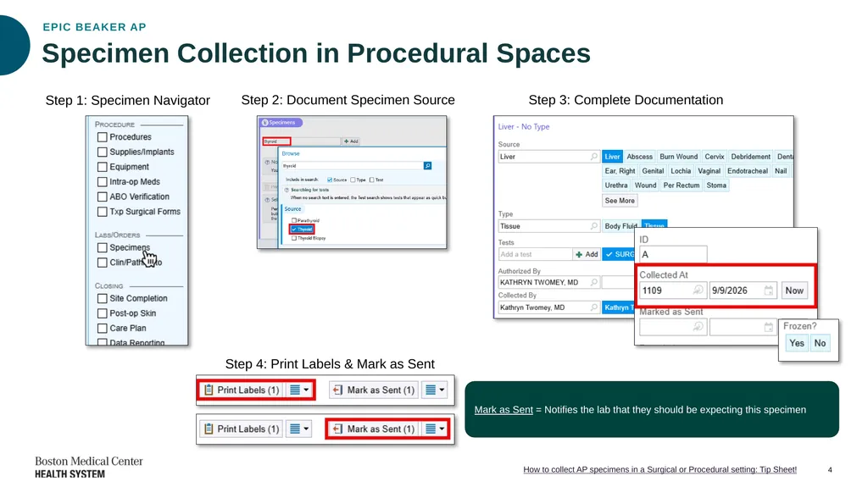
Task: Enable the Site Completion checkbox
Action: [102, 298]
